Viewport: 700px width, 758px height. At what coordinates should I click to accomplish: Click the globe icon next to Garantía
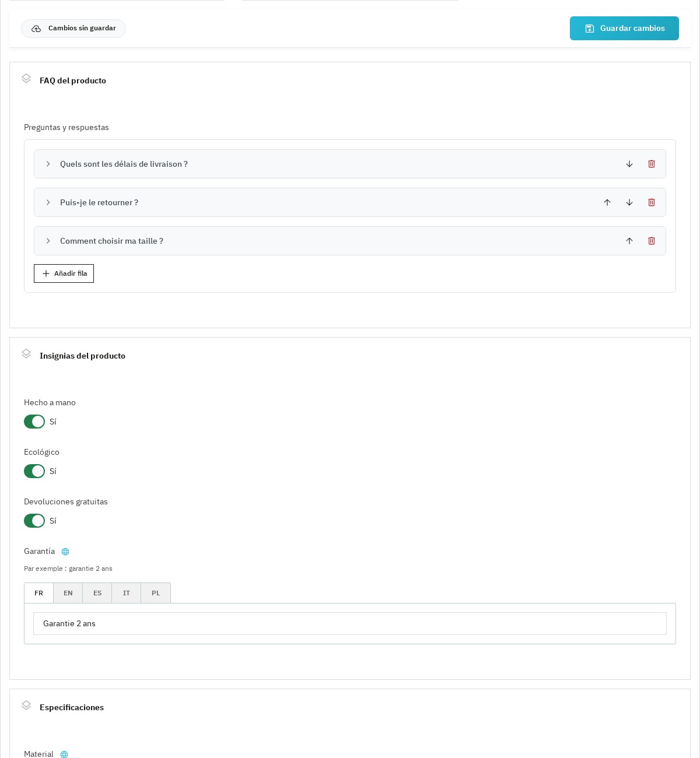65,552
